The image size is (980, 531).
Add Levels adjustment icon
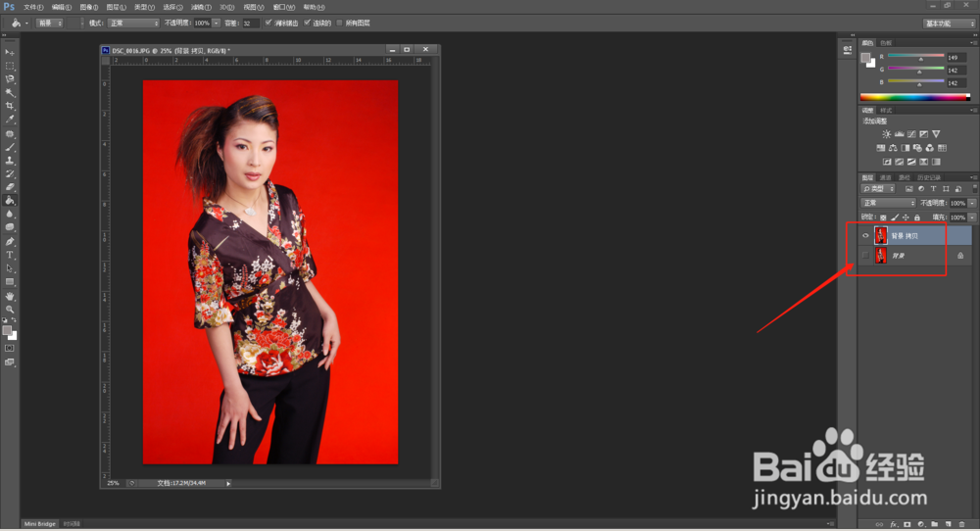[x=899, y=134]
